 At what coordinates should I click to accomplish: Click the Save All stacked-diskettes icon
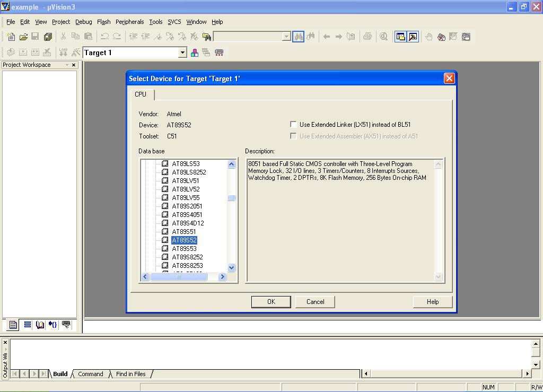(48, 37)
